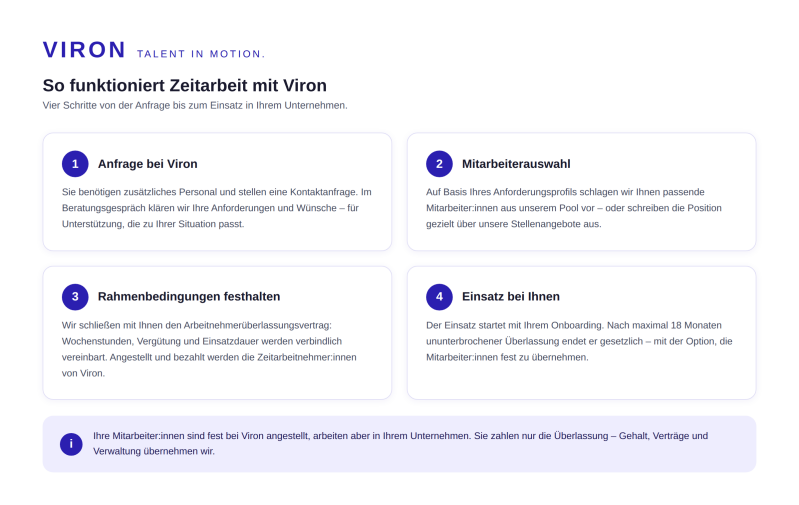Select the 'Mitarbeiterauswahl' heading
799x505 pixels.
516,164
